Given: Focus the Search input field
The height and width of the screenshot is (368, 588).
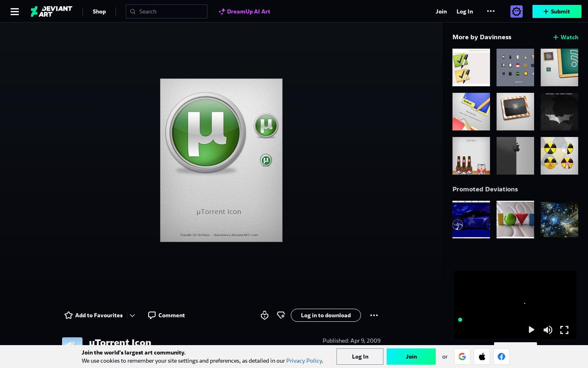Looking at the screenshot, I should coord(167,11).
